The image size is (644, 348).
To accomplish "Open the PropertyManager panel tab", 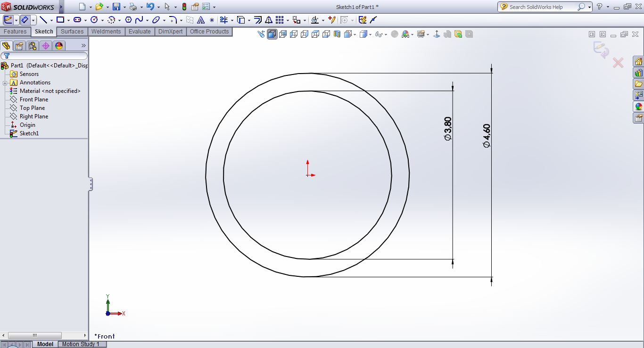I will pyautogui.click(x=19, y=46).
